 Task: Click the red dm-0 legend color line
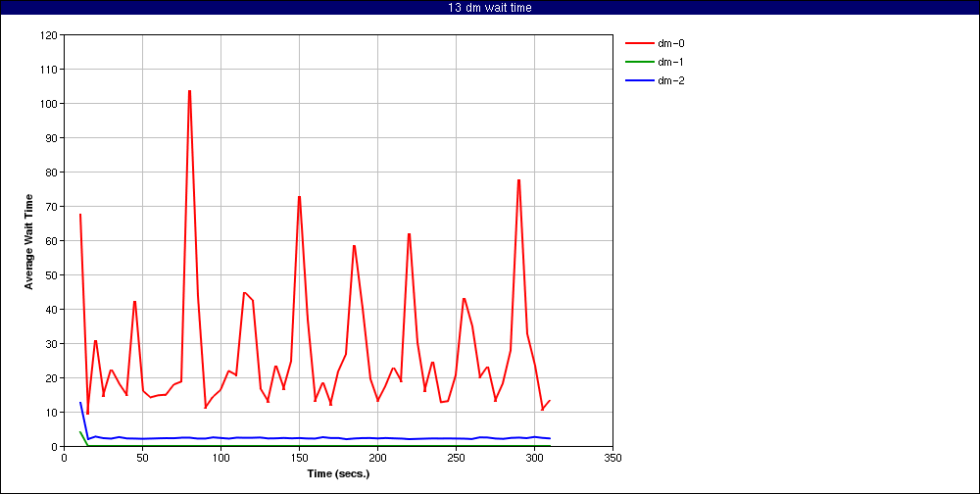(639, 43)
